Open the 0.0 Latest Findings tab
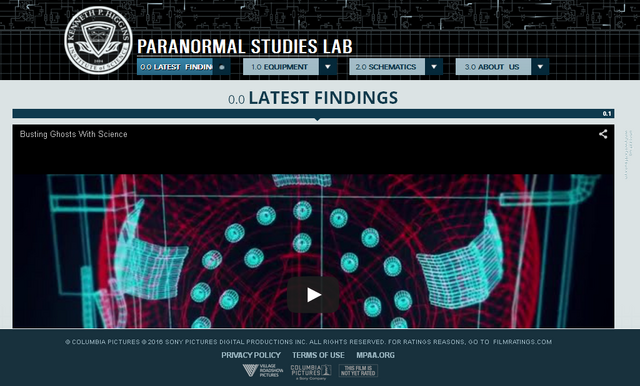Viewport: 640px width, 386px height. [175, 67]
